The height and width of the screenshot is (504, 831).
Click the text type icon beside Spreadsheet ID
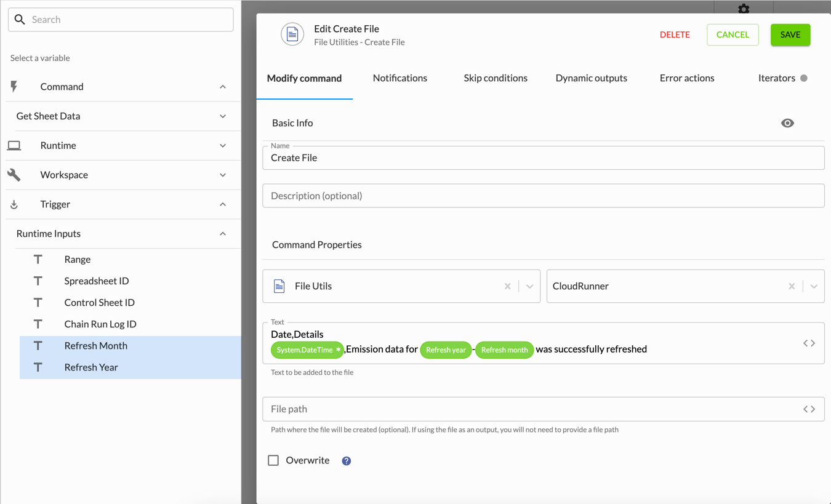point(38,281)
